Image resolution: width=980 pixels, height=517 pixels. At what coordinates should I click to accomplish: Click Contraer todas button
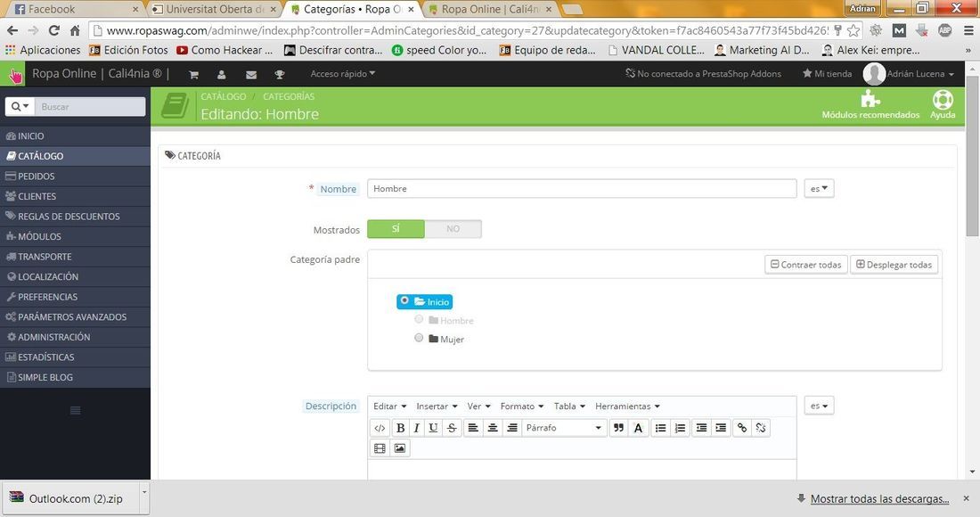tap(806, 265)
